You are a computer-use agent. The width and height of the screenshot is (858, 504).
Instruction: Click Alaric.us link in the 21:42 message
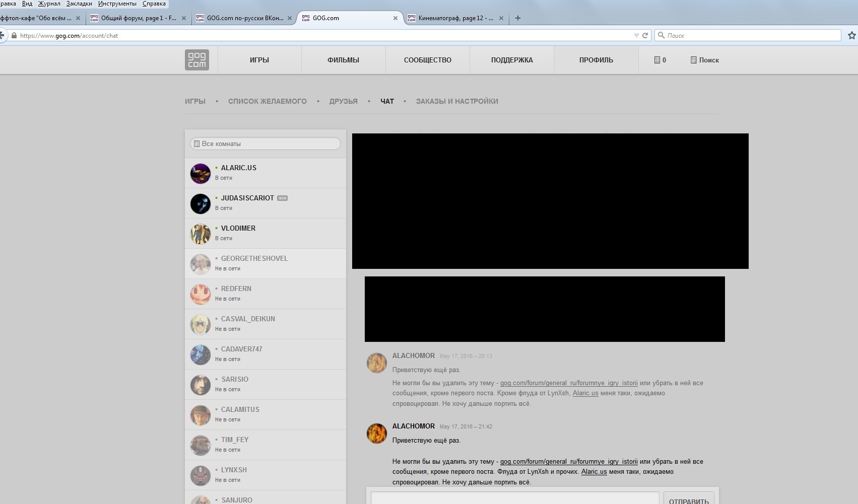coord(594,472)
